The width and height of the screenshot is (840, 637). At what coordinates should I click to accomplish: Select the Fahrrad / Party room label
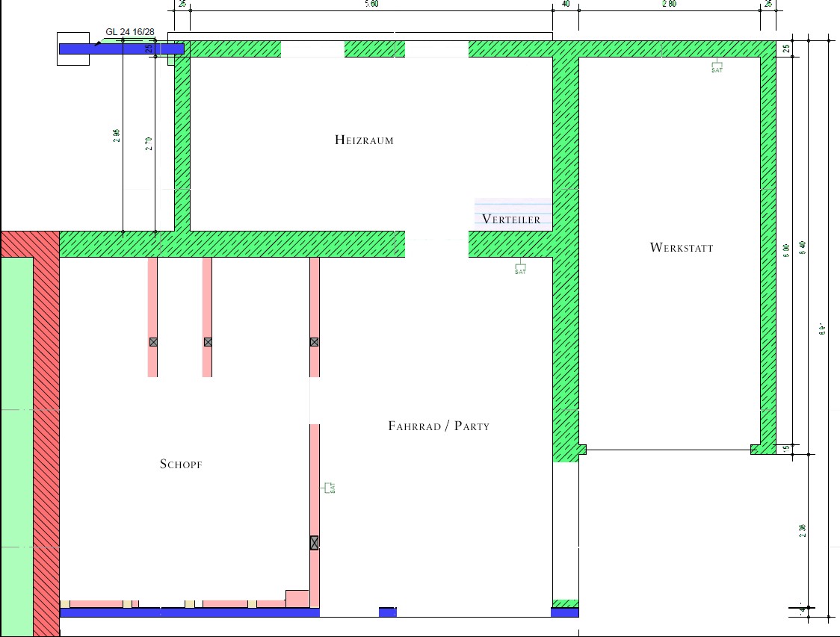click(x=439, y=426)
